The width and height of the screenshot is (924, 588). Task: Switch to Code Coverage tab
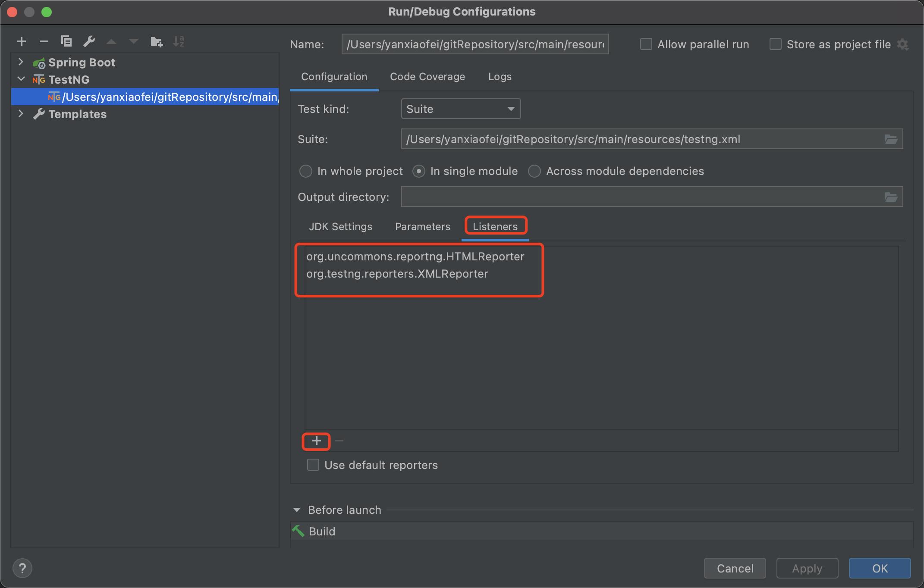click(427, 76)
